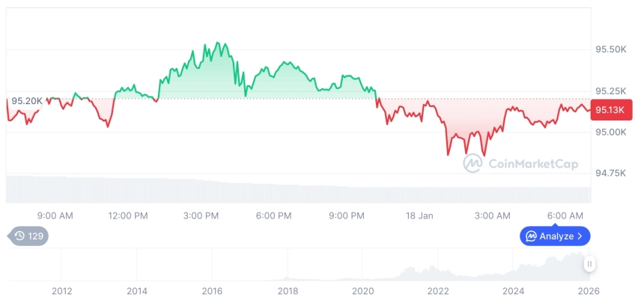
Task: Select the 2016 mark on the overview timeline
Action: (x=212, y=291)
